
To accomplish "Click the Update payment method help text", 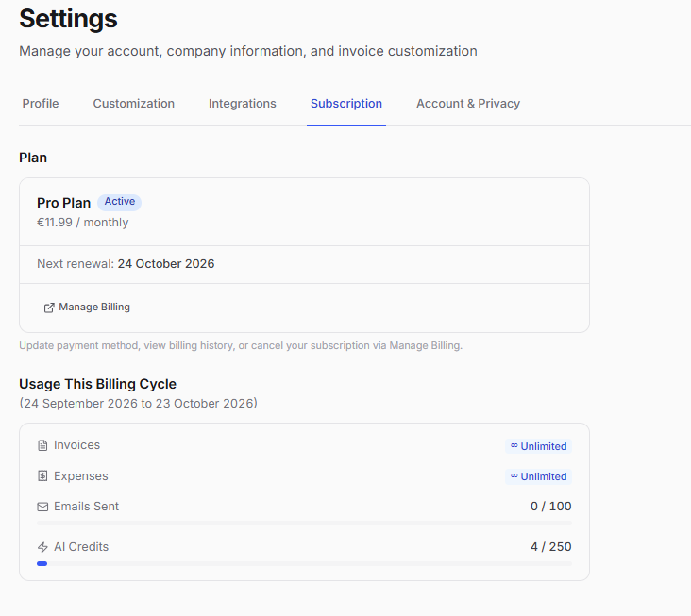I will point(241,345).
